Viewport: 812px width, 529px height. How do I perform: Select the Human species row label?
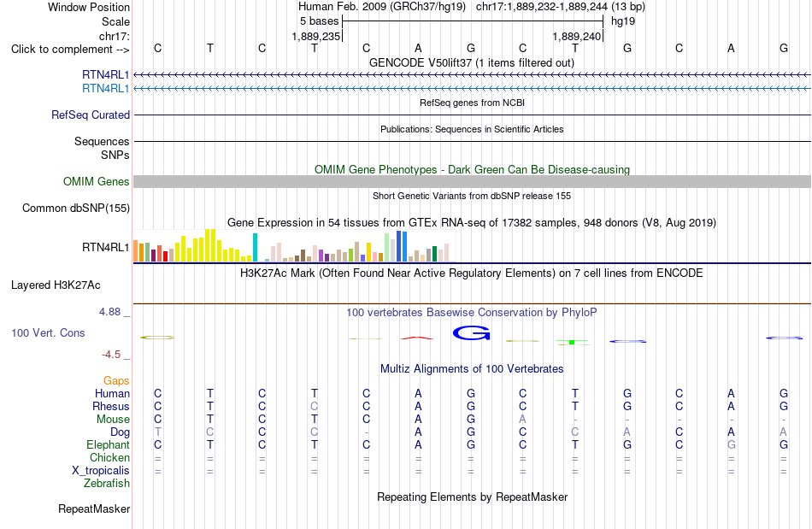coord(112,393)
